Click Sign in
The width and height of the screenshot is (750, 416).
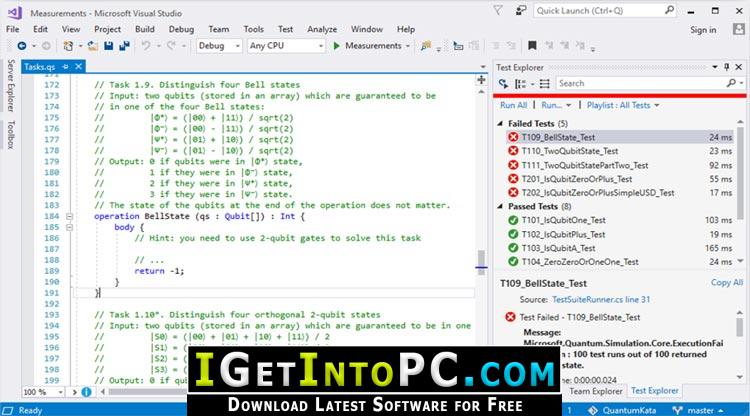(x=703, y=30)
